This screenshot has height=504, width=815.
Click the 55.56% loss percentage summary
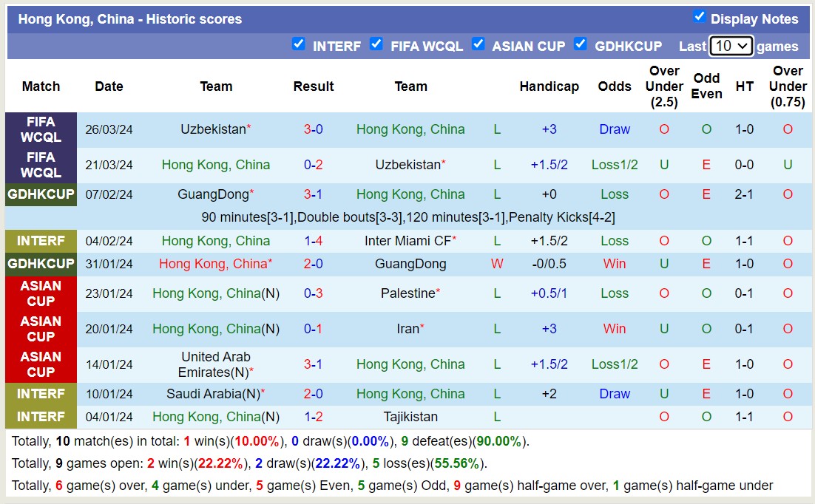pos(456,463)
